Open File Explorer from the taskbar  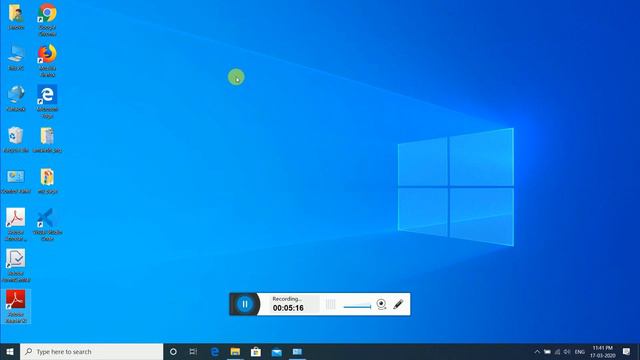tap(235, 351)
